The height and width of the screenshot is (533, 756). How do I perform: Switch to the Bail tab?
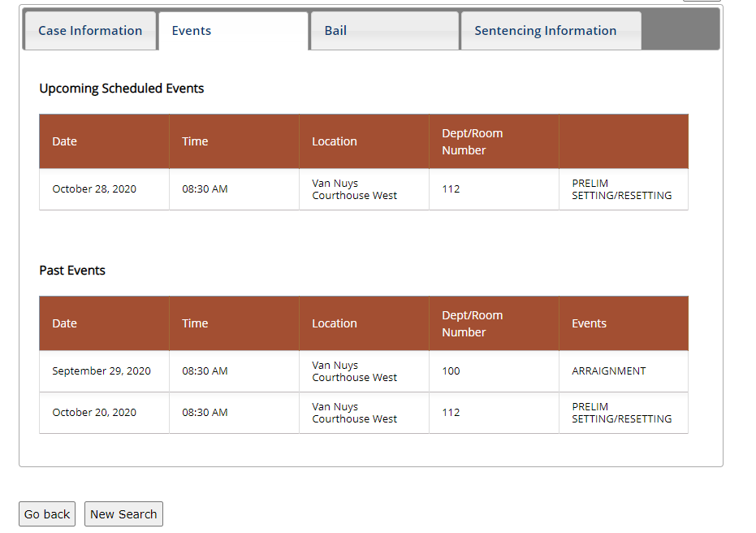point(335,31)
